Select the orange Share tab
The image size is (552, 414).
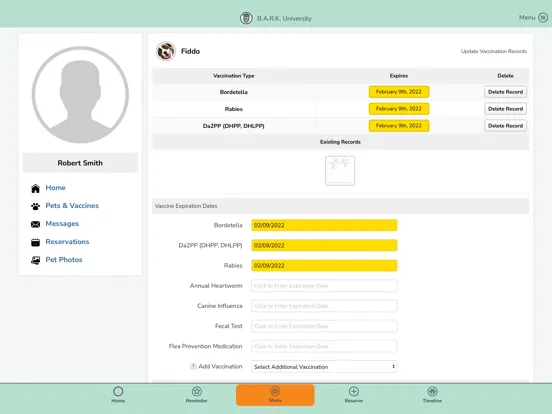(275, 395)
